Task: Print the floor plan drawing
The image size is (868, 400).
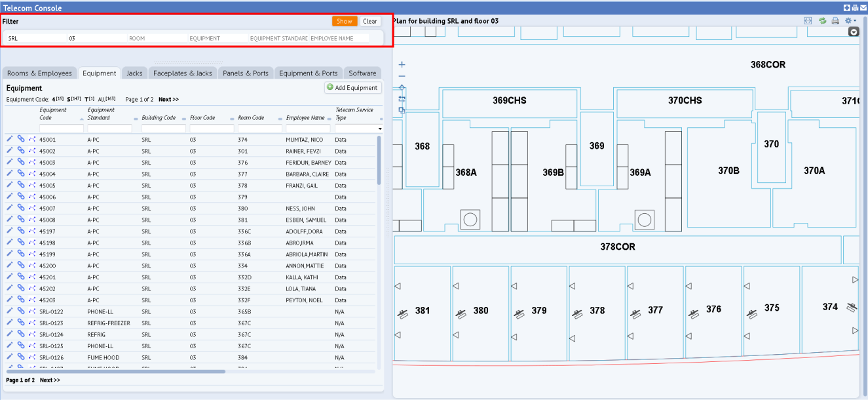Action: click(835, 21)
